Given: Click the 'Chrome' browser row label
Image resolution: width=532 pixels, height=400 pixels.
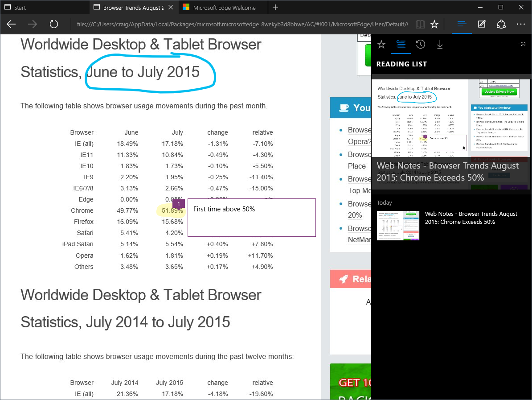Looking at the screenshot, I should [x=82, y=210].
